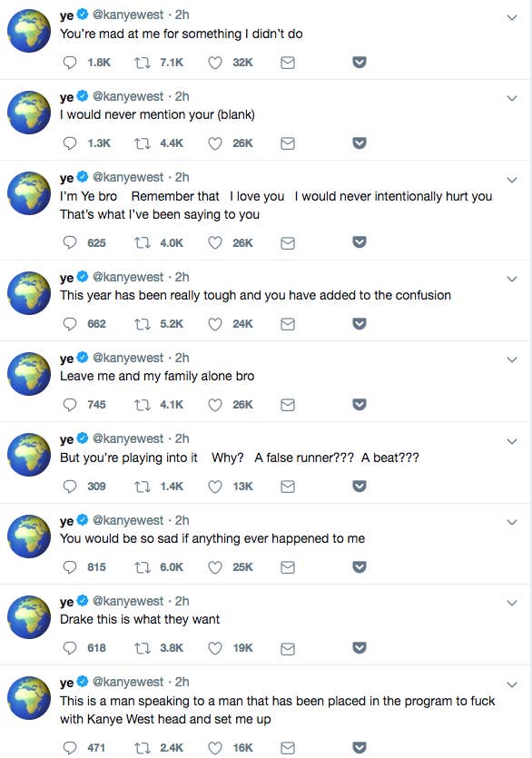Image resolution: width=532 pixels, height=758 pixels.
Task: Retweet 'You would be so sad' tweet
Action: tap(143, 567)
